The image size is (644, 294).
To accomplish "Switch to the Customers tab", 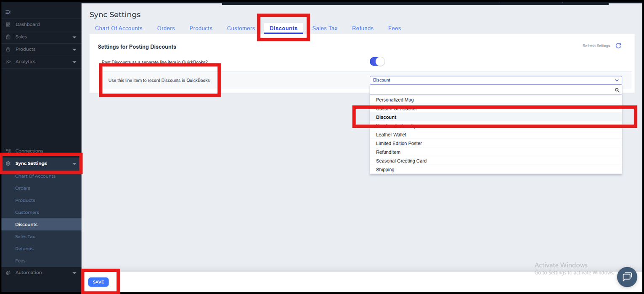I will click(x=241, y=29).
